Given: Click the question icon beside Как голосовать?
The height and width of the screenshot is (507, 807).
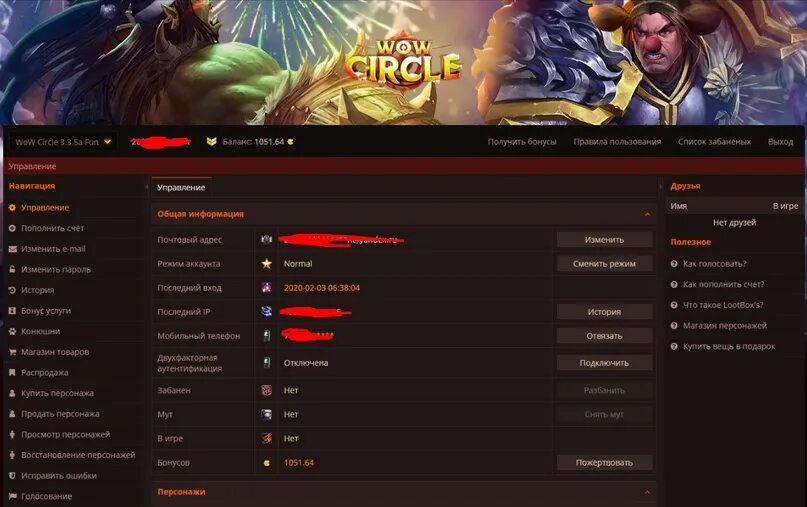Looking at the screenshot, I should point(674,264).
